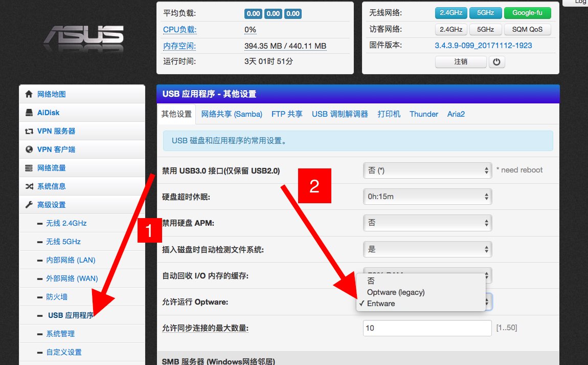The width and height of the screenshot is (588, 365).
Task: Click the 注销 logout button
Action: click(461, 61)
